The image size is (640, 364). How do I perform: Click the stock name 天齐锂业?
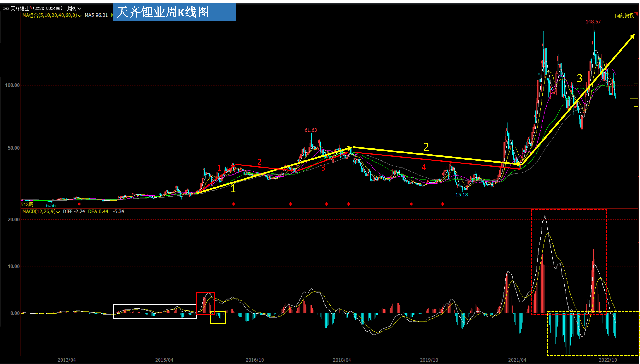click(x=20, y=8)
